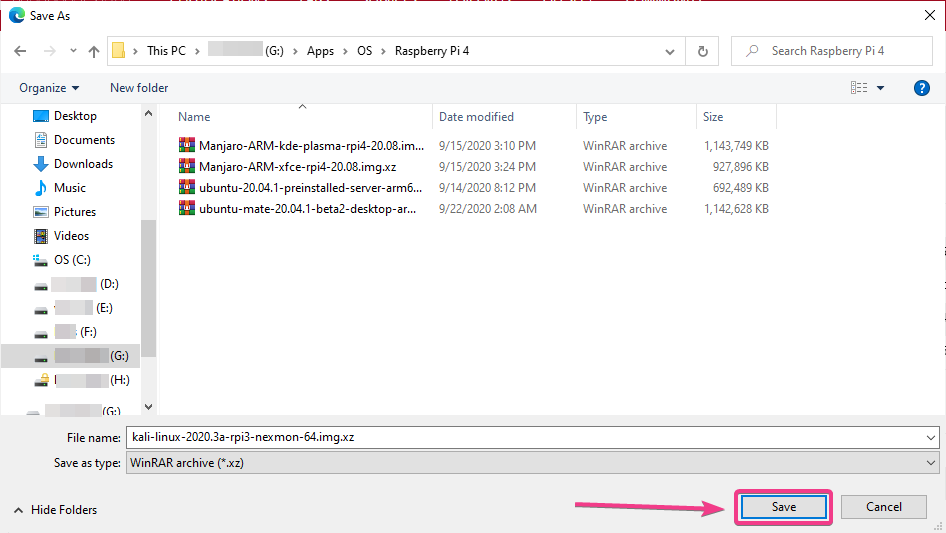This screenshot has height=533, width=946.
Task: Select Raspberry Pi 4 breadcrumb segment
Action: 432,51
